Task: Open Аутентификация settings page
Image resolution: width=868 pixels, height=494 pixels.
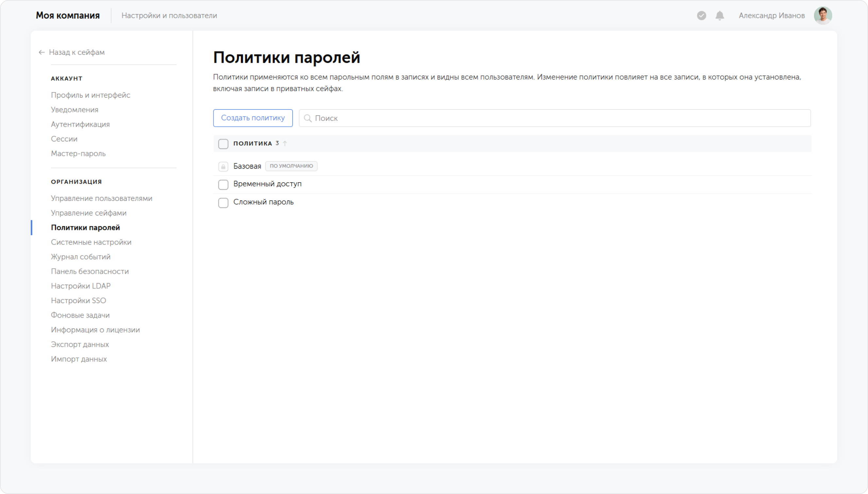Action: tap(80, 124)
